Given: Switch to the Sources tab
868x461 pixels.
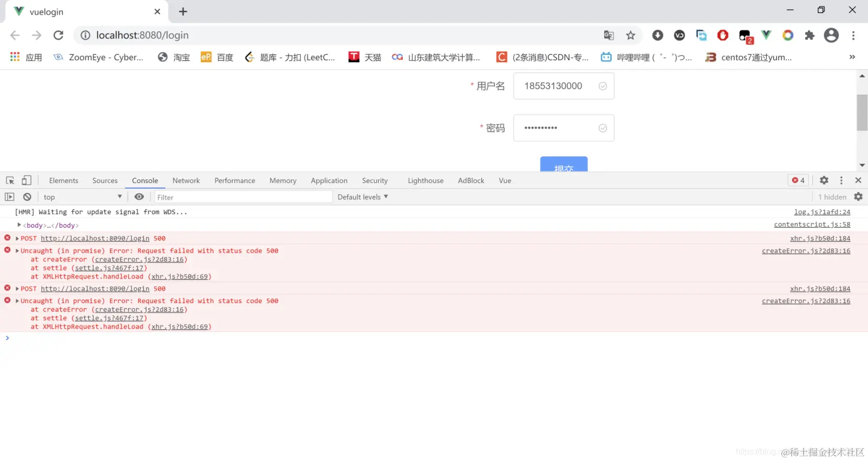Looking at the screenshot, I should (105, 180).
